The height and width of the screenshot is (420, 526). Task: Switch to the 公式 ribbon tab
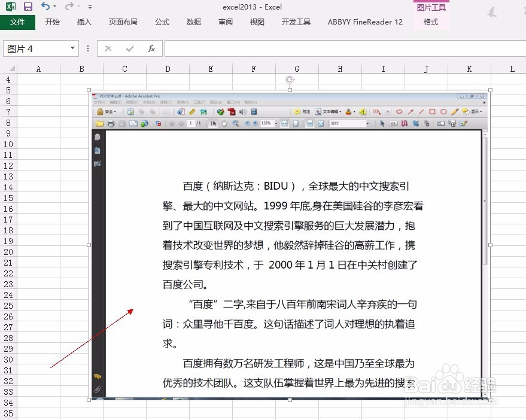162,22
